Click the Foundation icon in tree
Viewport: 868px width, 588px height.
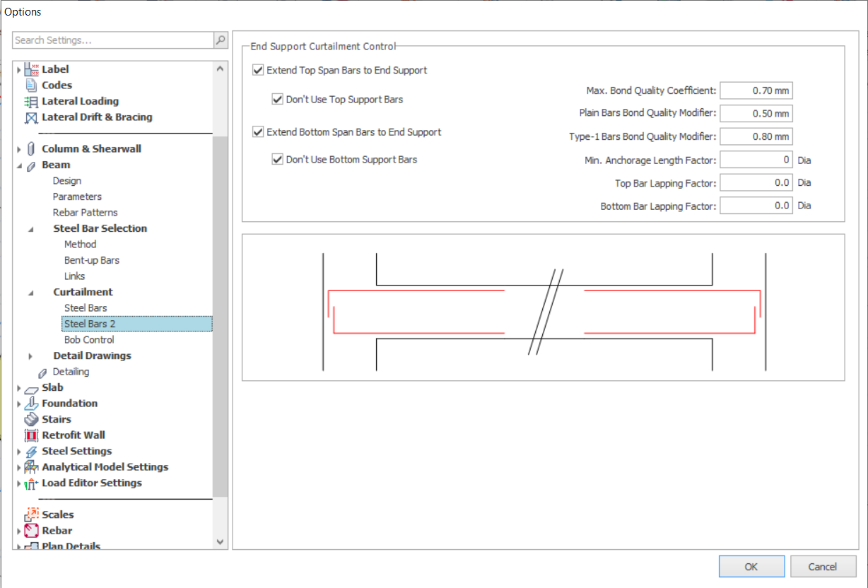pyautogui.click(x=31, y=404)
